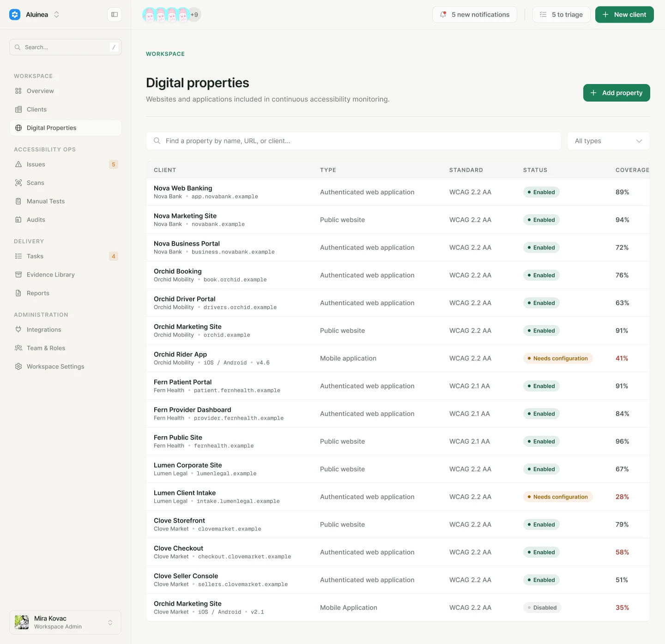Click the Workspace Settings gear icon
The image size is (665, 644).
(18, 367)
